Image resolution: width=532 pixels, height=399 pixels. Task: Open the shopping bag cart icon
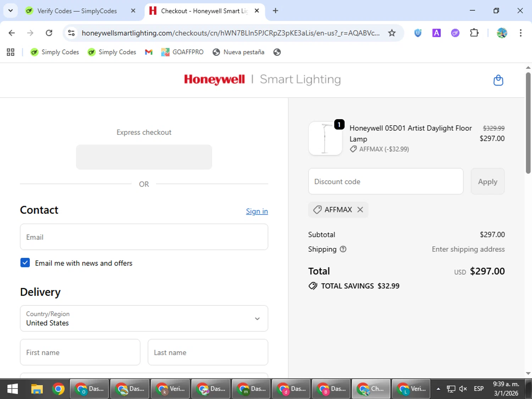click(498, 80)
